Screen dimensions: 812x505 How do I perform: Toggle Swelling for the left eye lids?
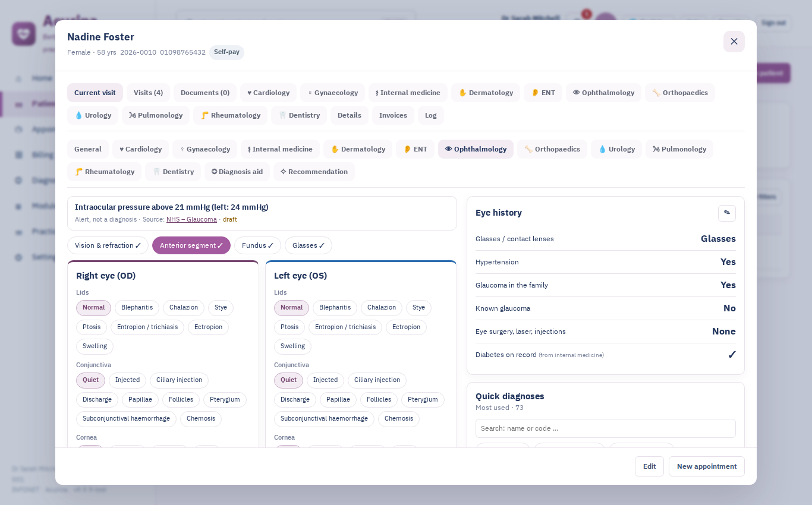pos(292,346)
